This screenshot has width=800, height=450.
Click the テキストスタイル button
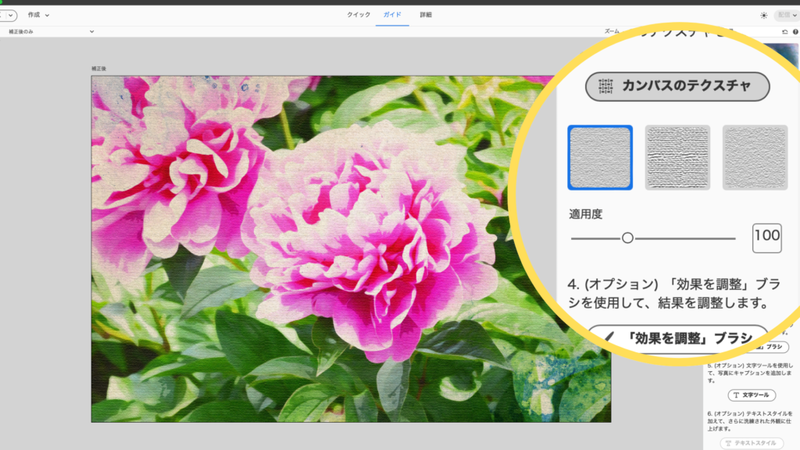[752, 443]
